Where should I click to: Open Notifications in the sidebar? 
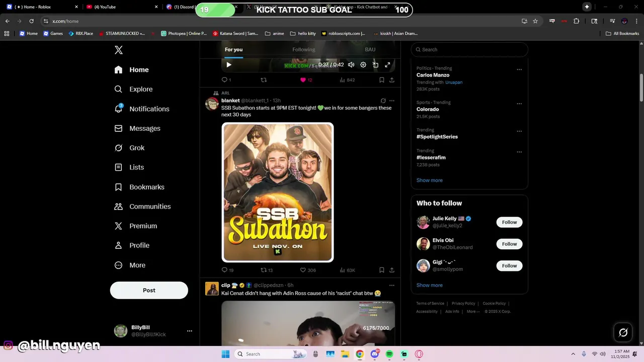(x=142, y=109)
